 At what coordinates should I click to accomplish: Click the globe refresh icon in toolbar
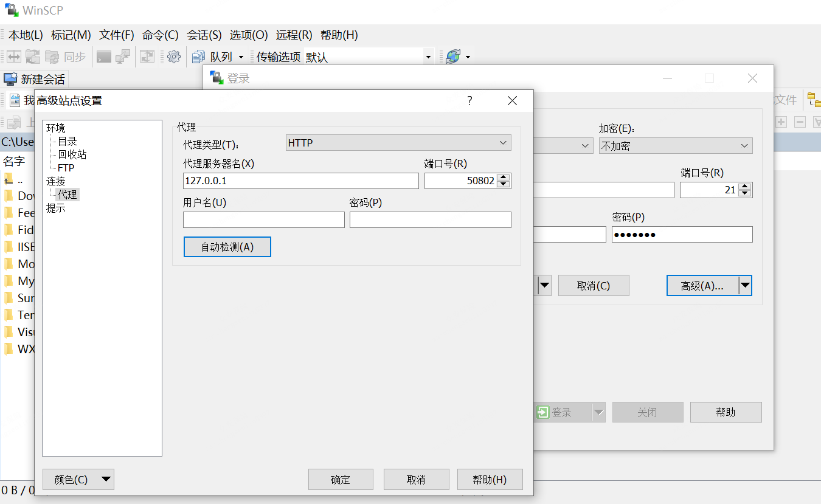point(453,57)
